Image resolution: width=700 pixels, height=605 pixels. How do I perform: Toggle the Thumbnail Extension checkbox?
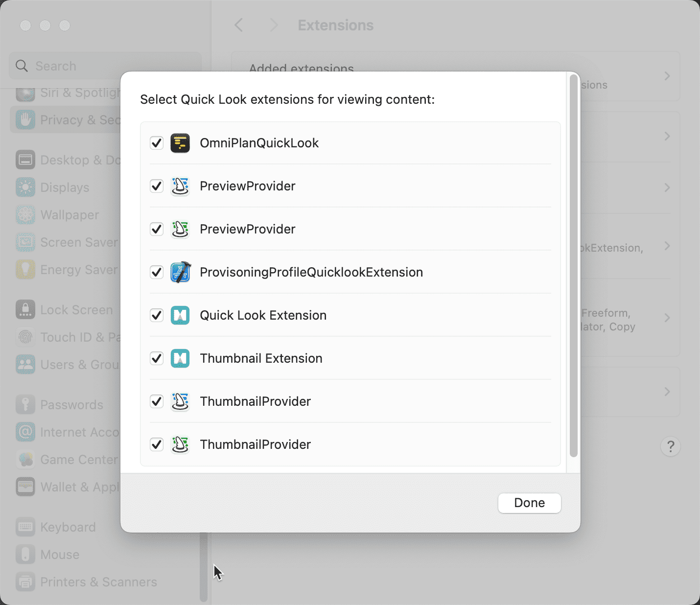click(157, 358)
